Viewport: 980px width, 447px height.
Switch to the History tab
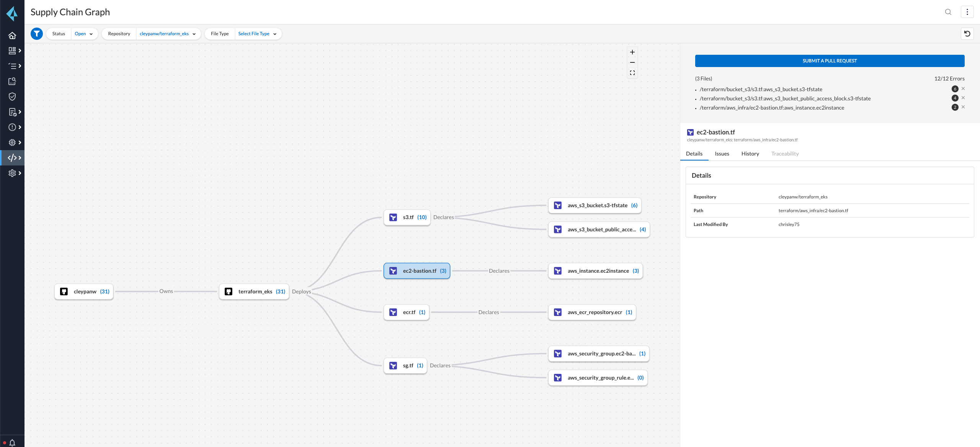pyautogui.click(x=750, y=154)
